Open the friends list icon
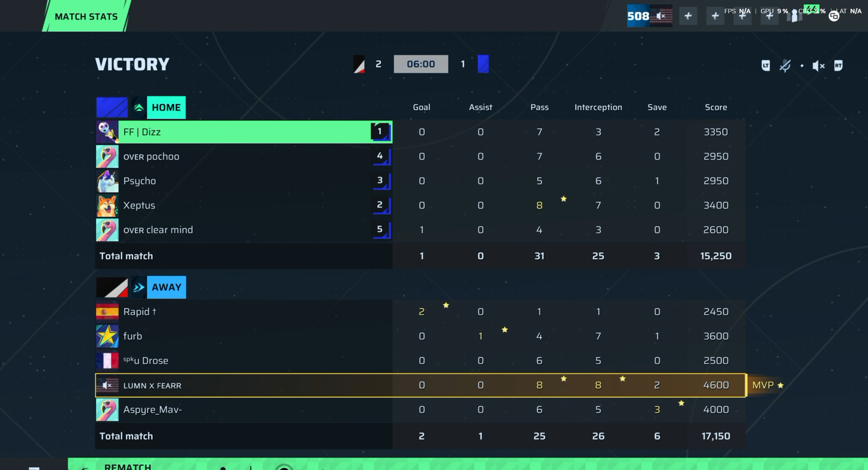Viewport: 868px width, 470px height. coord(794,16)
